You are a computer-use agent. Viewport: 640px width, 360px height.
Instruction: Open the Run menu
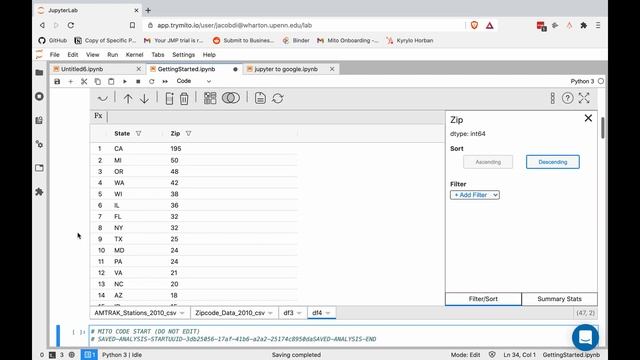coord(113,55)
